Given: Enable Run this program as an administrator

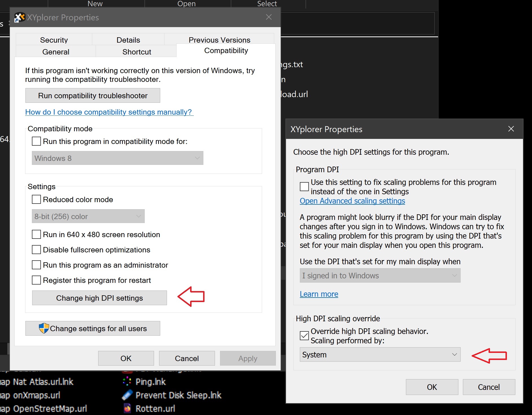Looking at the screenshot, I should coord(36,265).
